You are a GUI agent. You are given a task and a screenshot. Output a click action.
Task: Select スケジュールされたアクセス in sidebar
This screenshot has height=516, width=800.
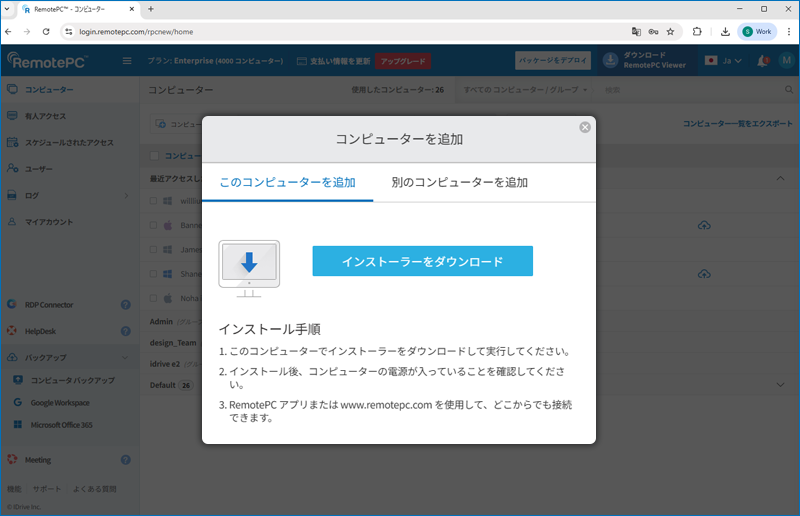70,142
